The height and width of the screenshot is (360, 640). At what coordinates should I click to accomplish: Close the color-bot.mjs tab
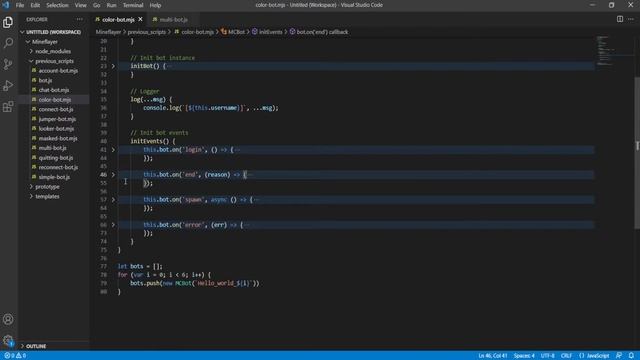pyautogui.click(x=140, y=19)
